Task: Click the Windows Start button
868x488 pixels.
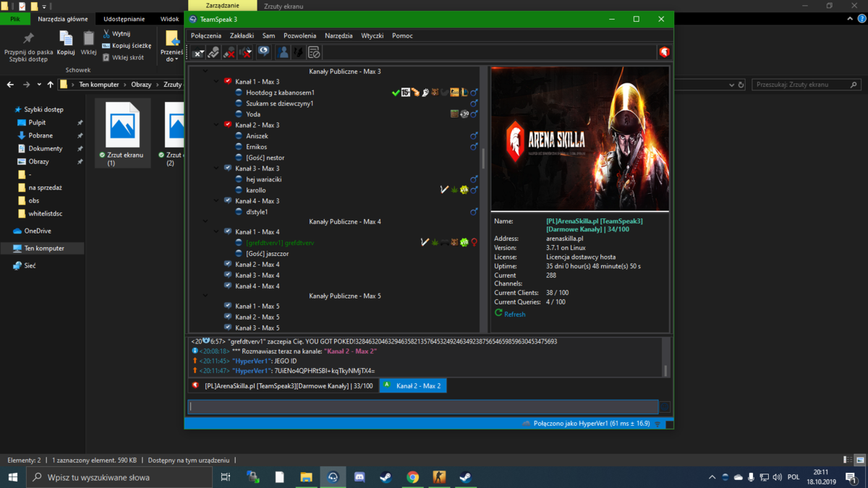Action: [13, 477]
